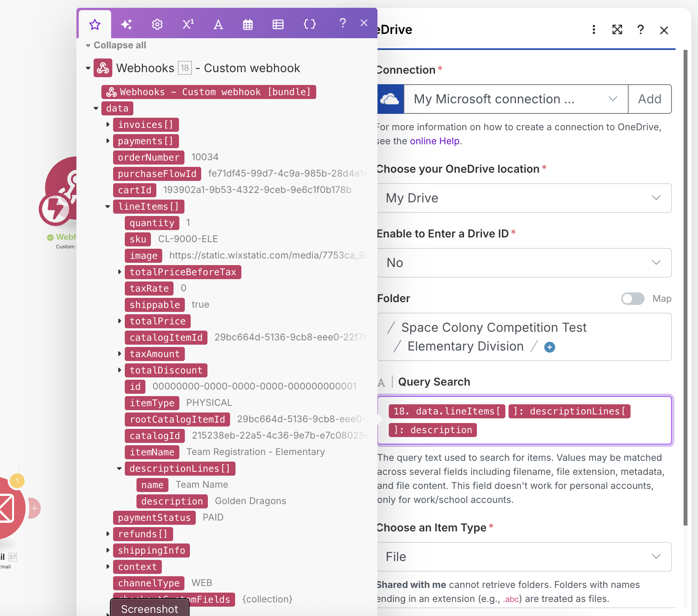
Task: Insert the image variable
Action: tap(143, 256)
